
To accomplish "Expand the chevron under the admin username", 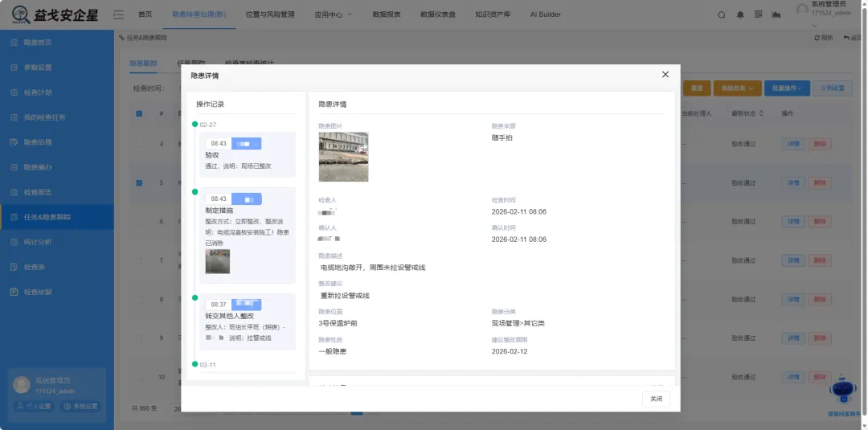I will pos(814,26).
